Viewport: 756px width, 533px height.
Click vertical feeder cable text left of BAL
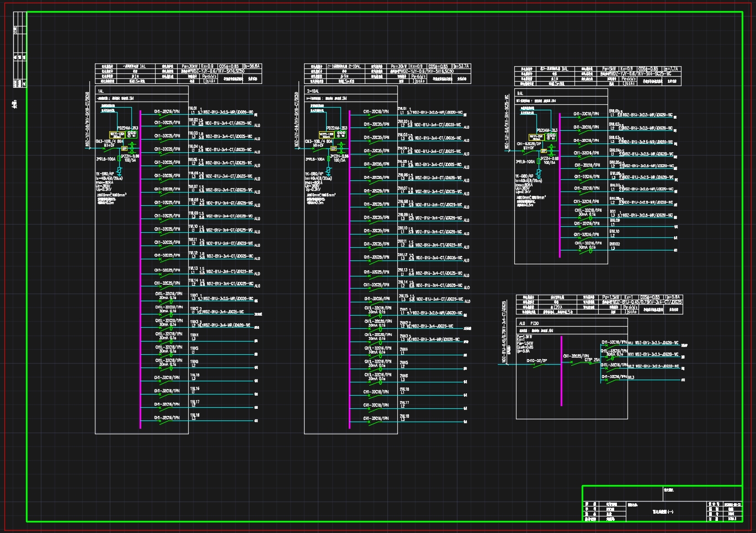pyautogui.click(x=507, y=123)
